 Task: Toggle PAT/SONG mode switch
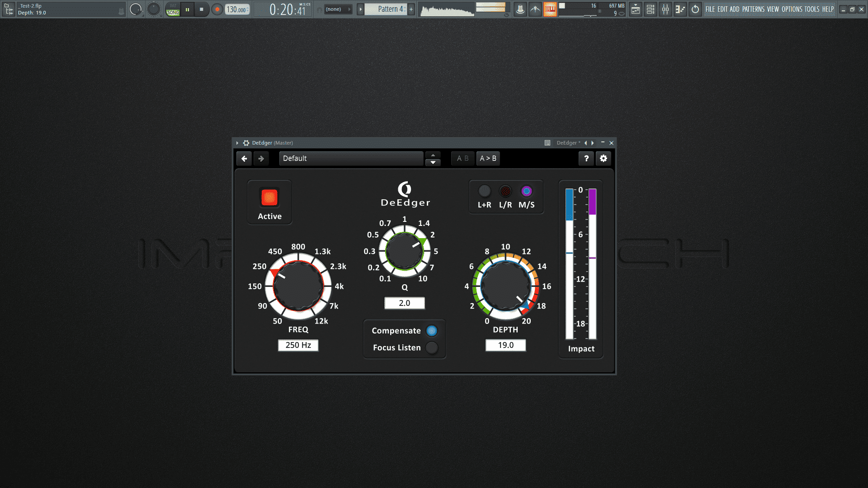click(173, 9)
